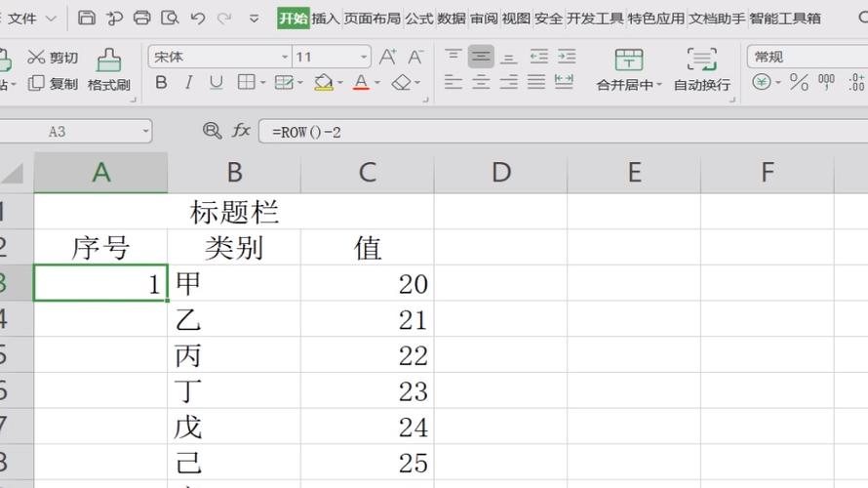Open Print Preview icon
This screenshot has height=488, width=868.
(x=170, y=18)
